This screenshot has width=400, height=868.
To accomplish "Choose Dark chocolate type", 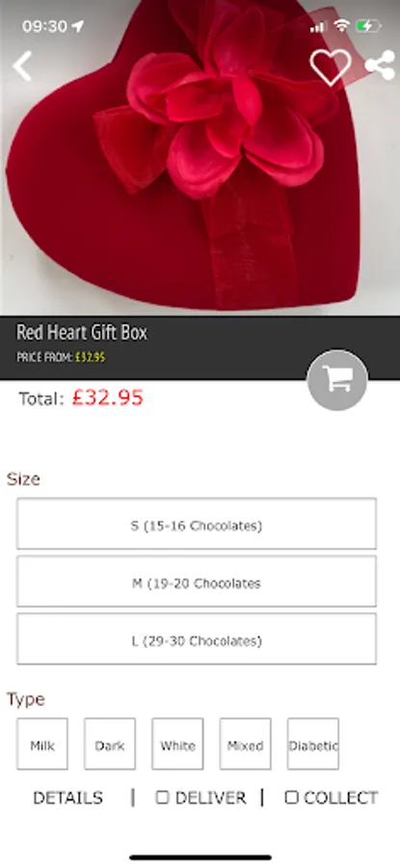I will (110, 744).
